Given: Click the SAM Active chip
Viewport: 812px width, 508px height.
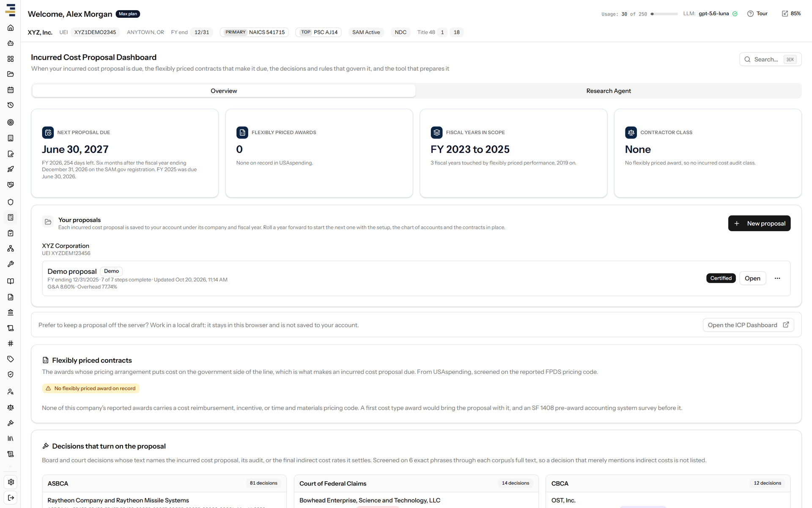Looking at the screenshot, I should [366, 32].
